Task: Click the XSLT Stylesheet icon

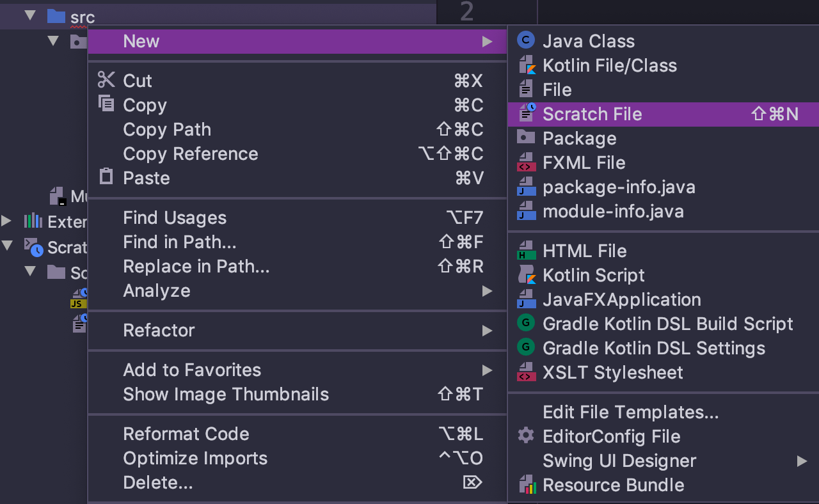Action: click(x=525, y=372)
